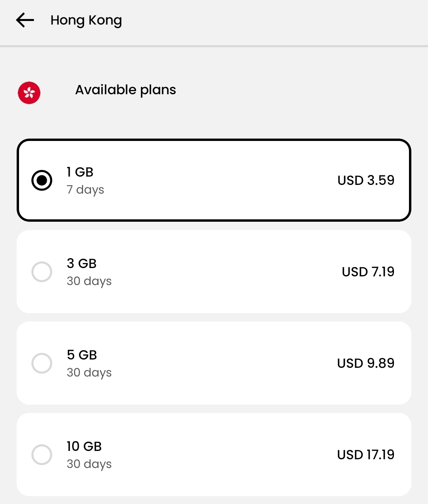
Task: Select the 3 GB radio button
Action: pyautogui.click(x=42, y=272)
